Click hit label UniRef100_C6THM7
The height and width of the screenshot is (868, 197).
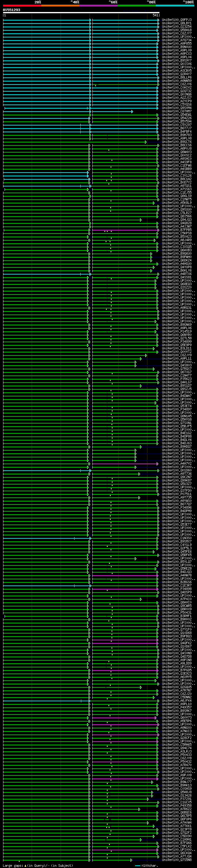click(176, 111)
